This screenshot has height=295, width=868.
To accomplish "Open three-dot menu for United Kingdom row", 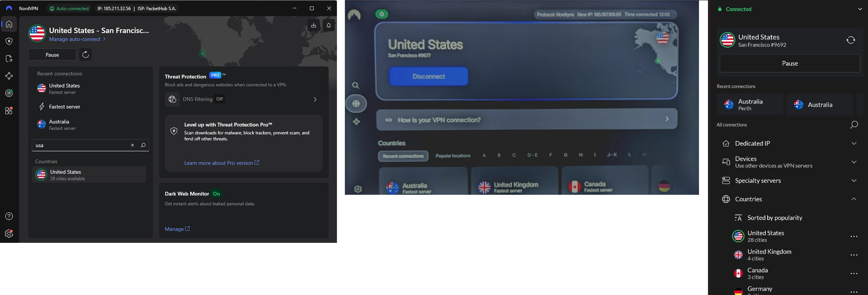I will pos(854,255).
